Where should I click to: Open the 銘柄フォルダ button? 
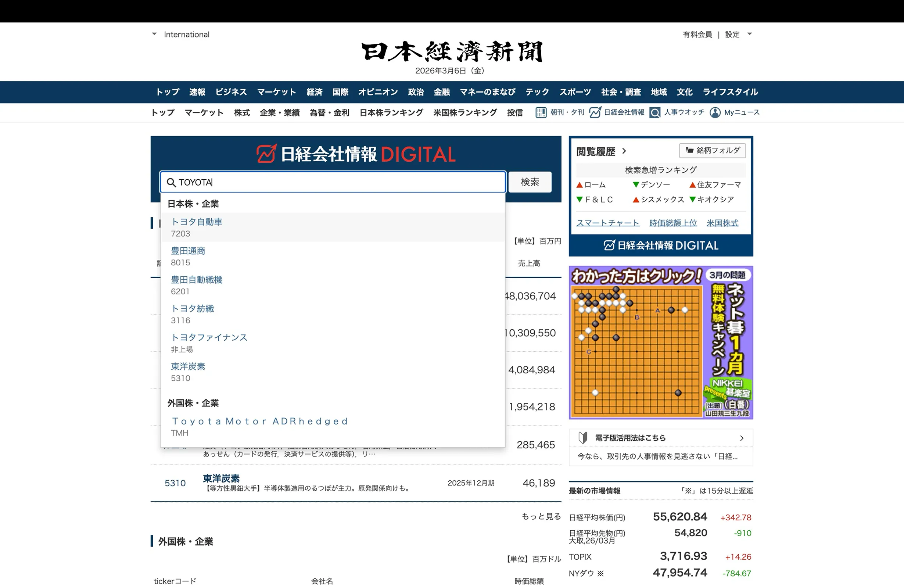coord(712,150)
